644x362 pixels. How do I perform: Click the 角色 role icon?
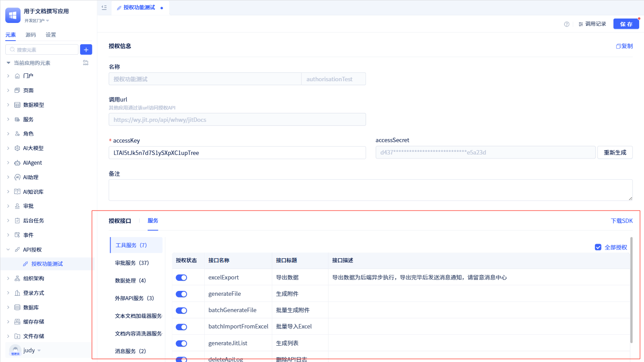coord(17,133)
